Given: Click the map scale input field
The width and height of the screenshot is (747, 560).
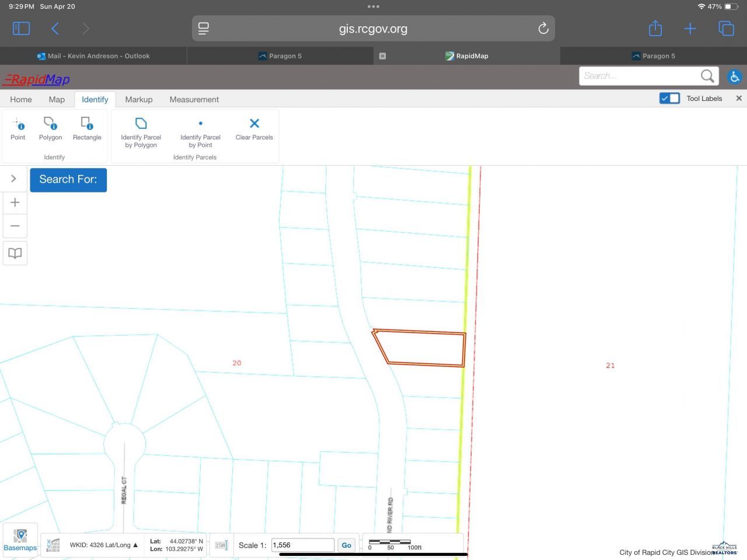Looking at the screenshot, I should [302, 545].
